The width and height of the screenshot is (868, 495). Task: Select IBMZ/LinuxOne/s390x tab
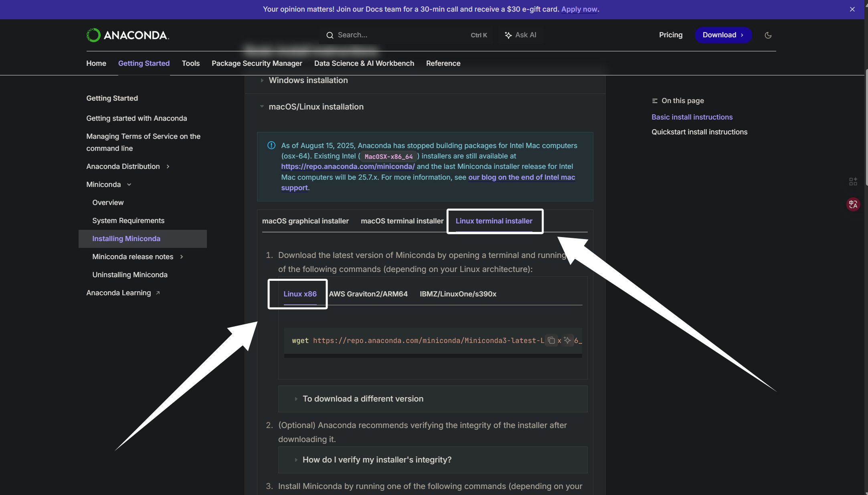pyautogui.click(x=458, y=294)
